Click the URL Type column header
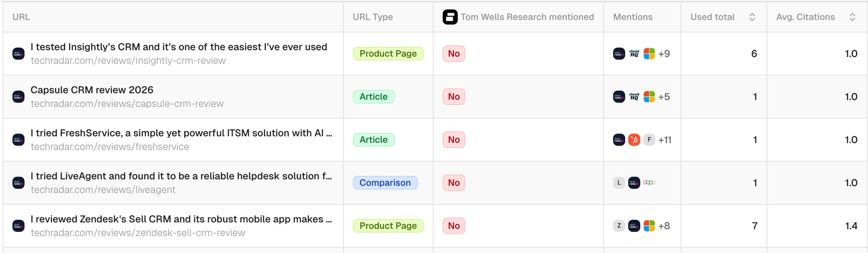The height and width of the screenshot is (253, 868). tap(373, 17)
